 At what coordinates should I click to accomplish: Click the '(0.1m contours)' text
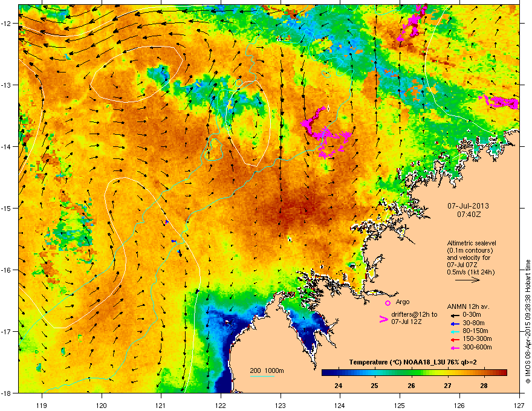[x=470, y=250]
